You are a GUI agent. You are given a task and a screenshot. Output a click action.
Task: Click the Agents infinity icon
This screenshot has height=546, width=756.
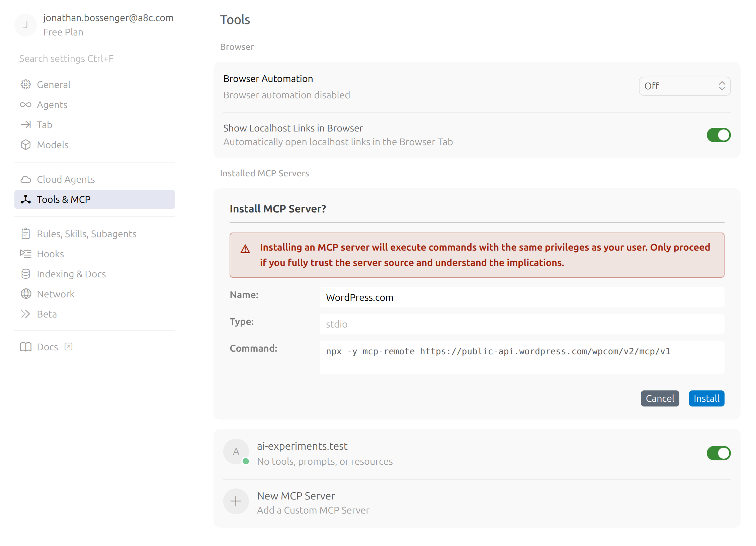click(x=25, y=105)
